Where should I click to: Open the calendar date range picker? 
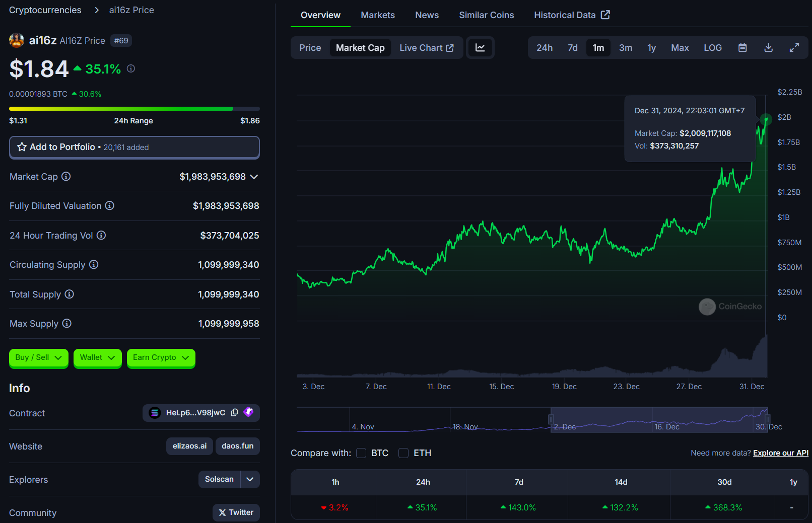point(742,48)
